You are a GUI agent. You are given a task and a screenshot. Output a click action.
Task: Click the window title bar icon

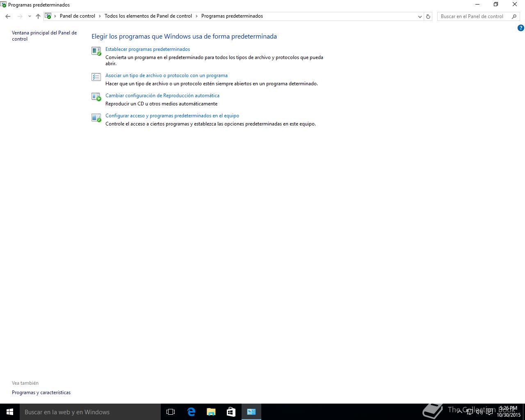(3, 5)
